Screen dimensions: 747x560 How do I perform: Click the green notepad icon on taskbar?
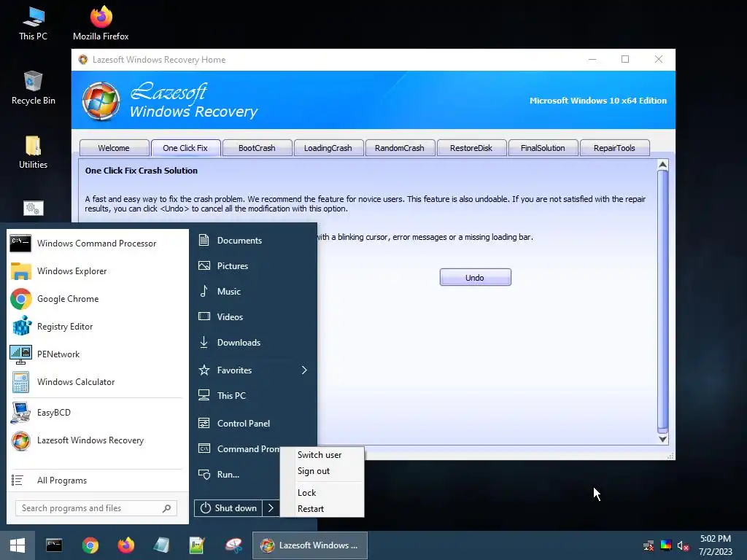click(x=197, y=545)
